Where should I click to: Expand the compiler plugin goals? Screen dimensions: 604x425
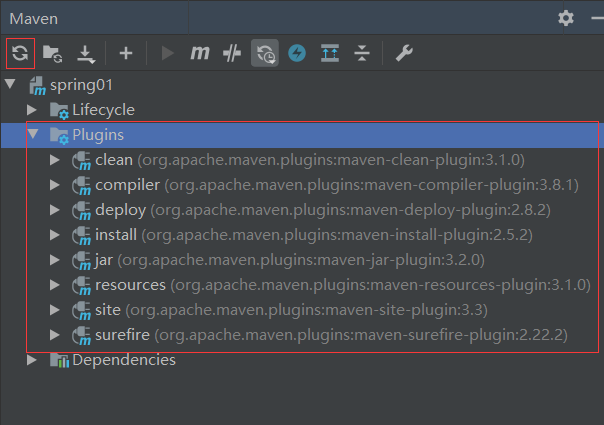click(55, 185)
